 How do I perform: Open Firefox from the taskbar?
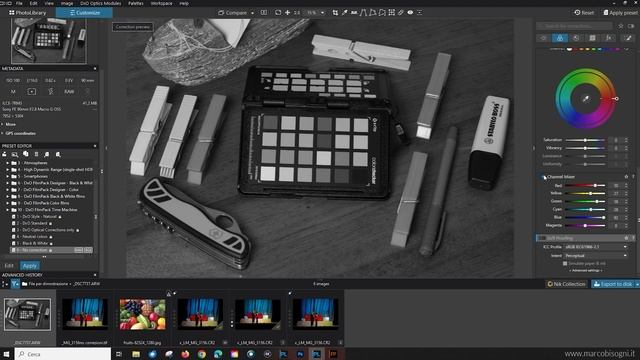[x=185, y=354]
